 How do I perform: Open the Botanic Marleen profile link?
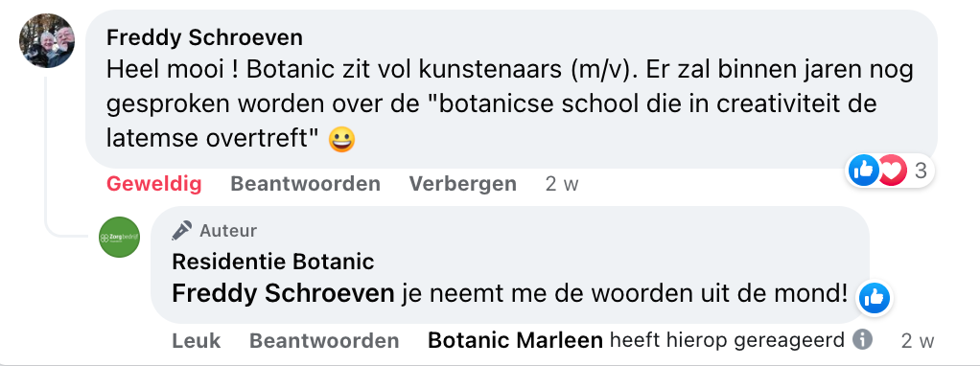(x=515, y=340)
